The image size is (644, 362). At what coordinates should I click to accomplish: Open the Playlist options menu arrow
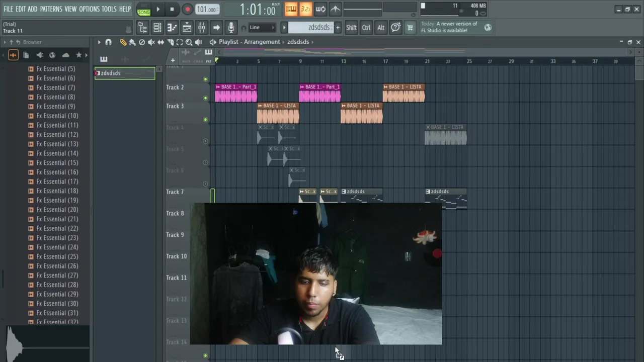(x=99, y=42)
